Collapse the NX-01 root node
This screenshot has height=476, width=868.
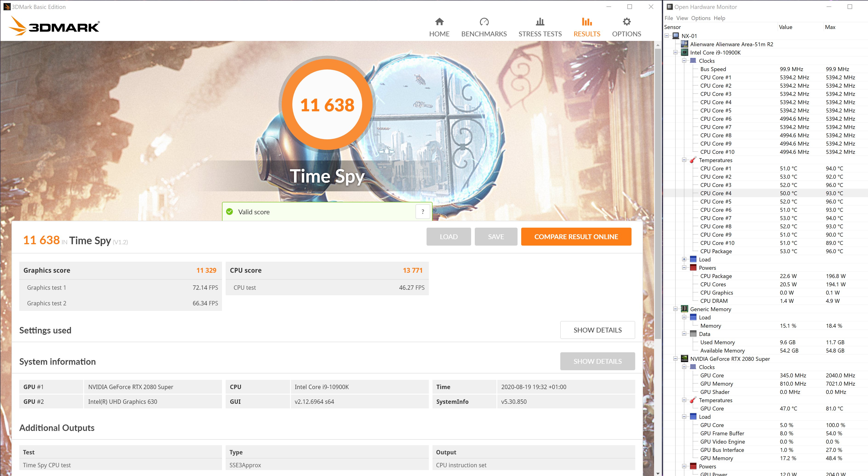[x=667, y=36]
